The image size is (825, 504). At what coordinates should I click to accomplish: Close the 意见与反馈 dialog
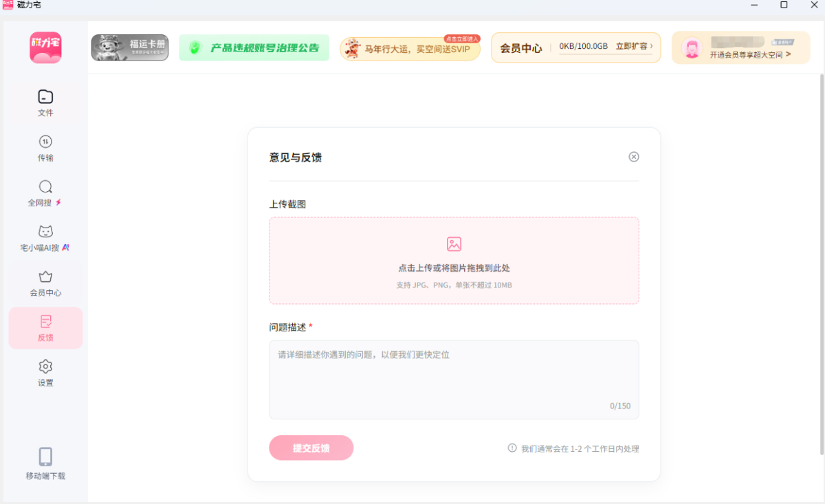[x=634, y=157]
